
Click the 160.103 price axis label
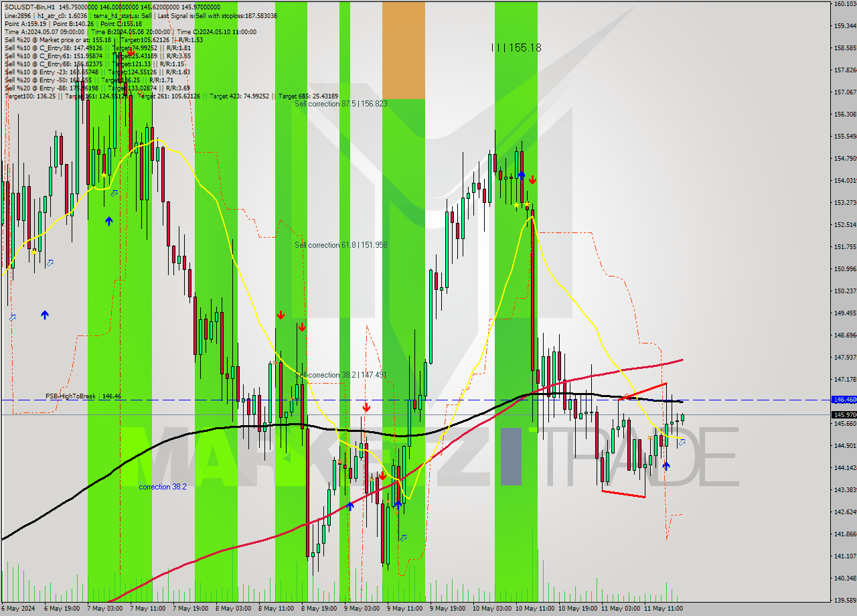(x=845, y=3)
